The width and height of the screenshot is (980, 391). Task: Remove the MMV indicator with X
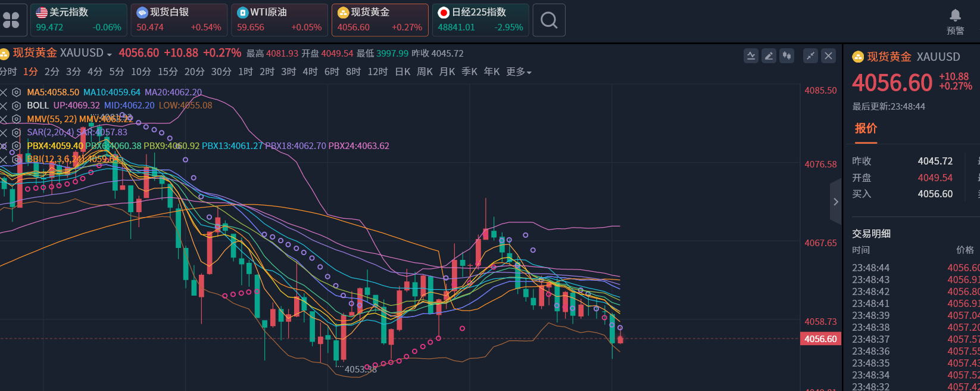coord(4,119)
